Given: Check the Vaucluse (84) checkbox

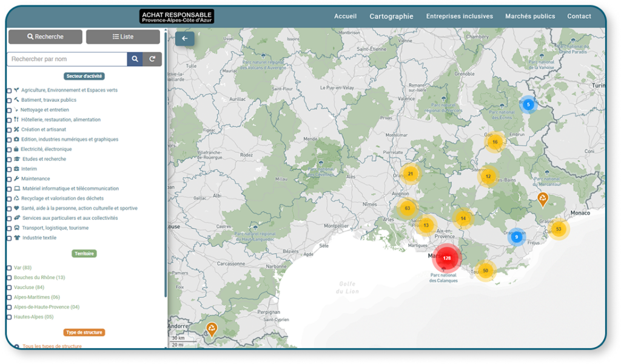Looking at the screenshot, I should [9, 288].
